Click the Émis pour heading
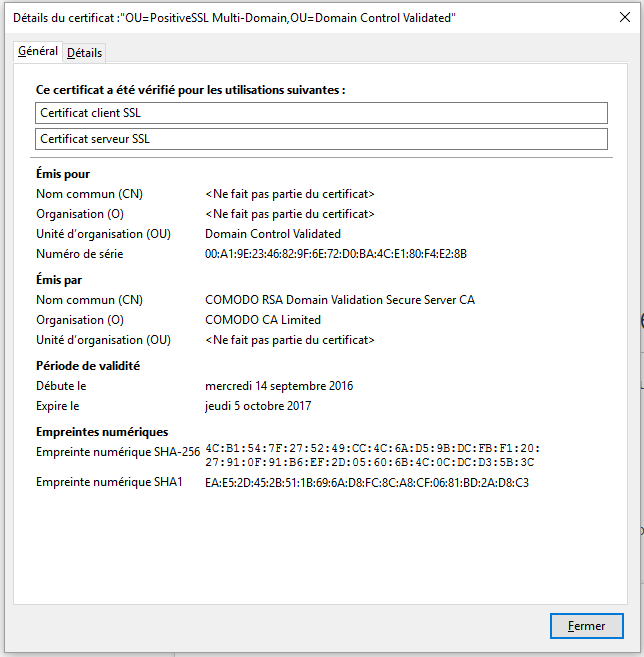 click(x=63, y=174)
